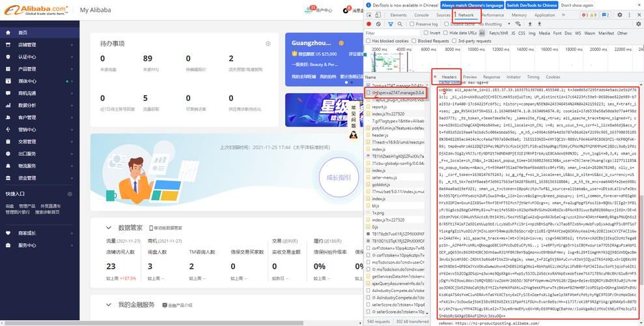Screen dimensions: 644x326
Task: Click Don't show again button
Action: point(577,5)
